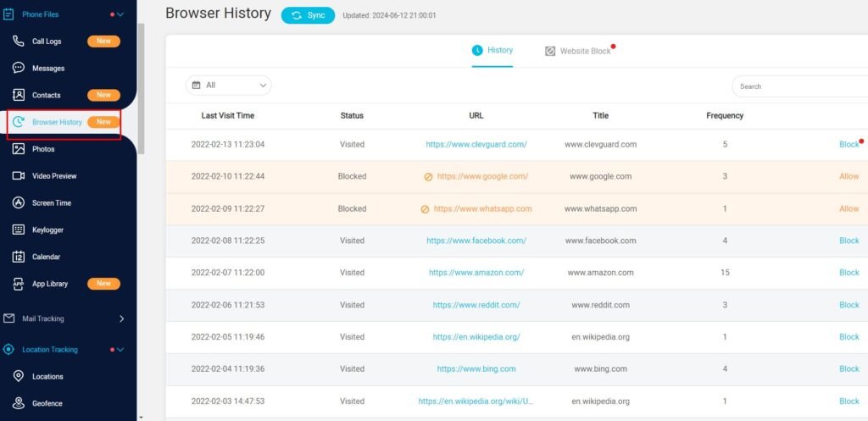This screenshot has height=421, width=868.
Task: Click the Browser History clock icon
Action: tap(19, 122)
